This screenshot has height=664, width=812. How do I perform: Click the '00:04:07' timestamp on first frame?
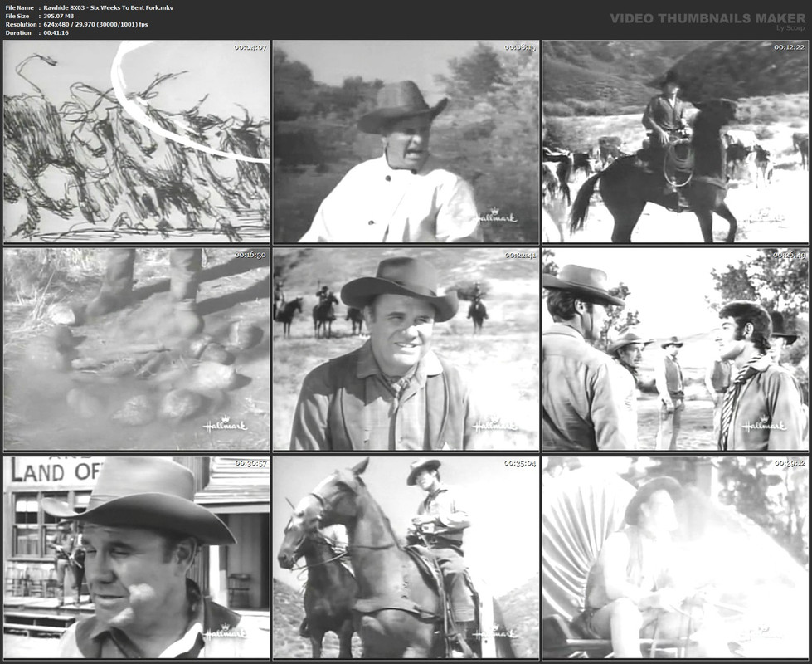pos(250,47)
